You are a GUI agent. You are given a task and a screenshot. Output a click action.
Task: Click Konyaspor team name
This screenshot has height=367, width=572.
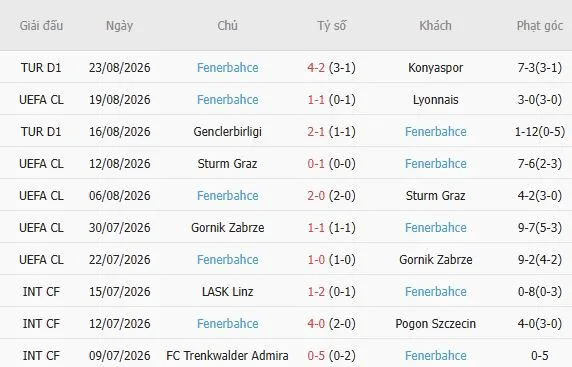tap(435, 67)
